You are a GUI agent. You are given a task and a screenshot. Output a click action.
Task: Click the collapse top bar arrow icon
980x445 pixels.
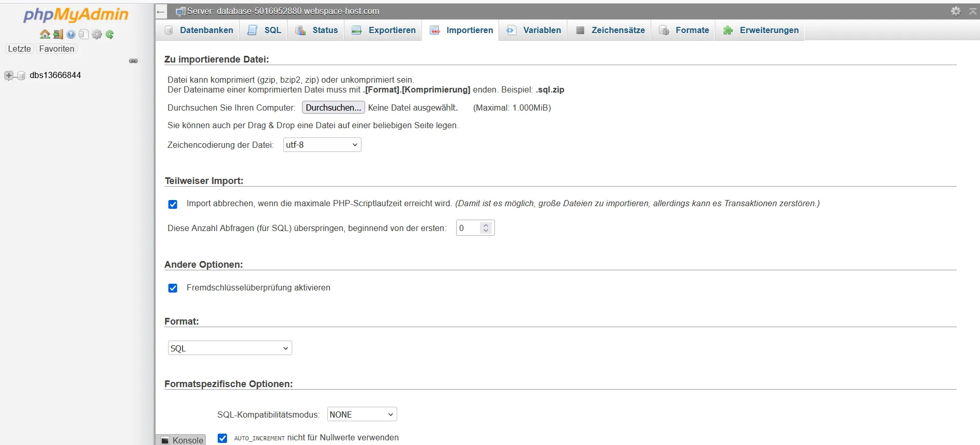(973, 11)
